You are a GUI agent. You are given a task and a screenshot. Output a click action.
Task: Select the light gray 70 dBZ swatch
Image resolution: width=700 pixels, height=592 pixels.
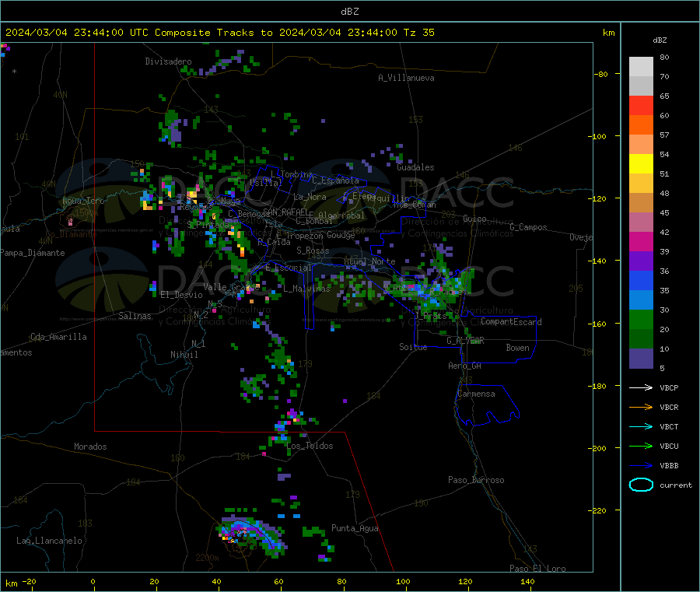(x=641, y=67)
